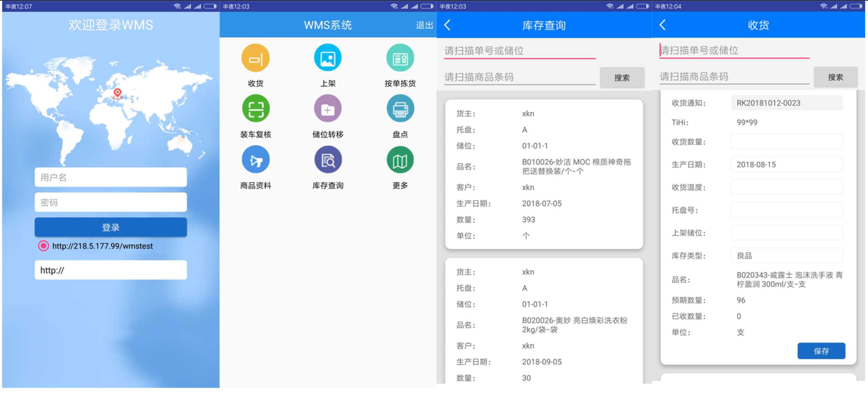Click the 密码 password field
The width and height of the screenshot is (868, 397).
(x=111, y=202)
